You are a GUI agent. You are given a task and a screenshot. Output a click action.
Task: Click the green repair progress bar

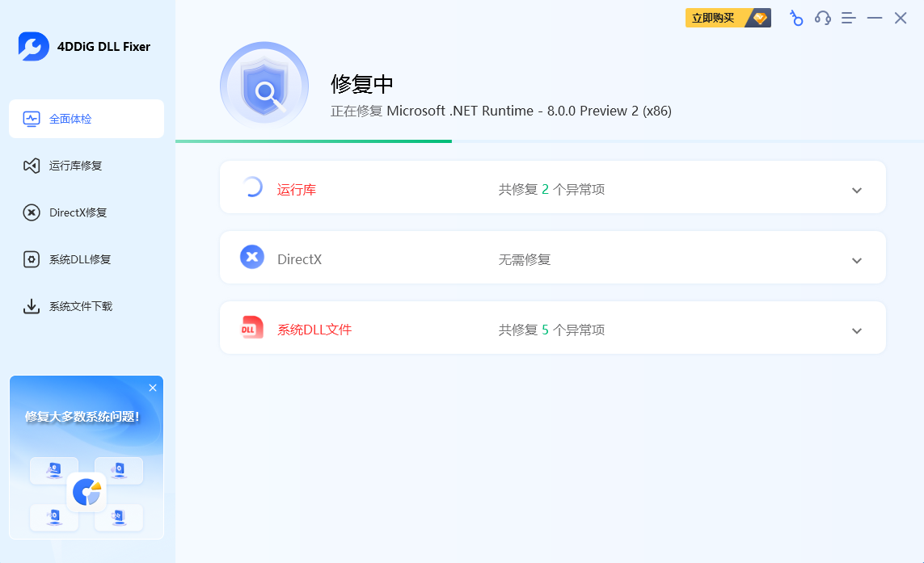(314, 141)
